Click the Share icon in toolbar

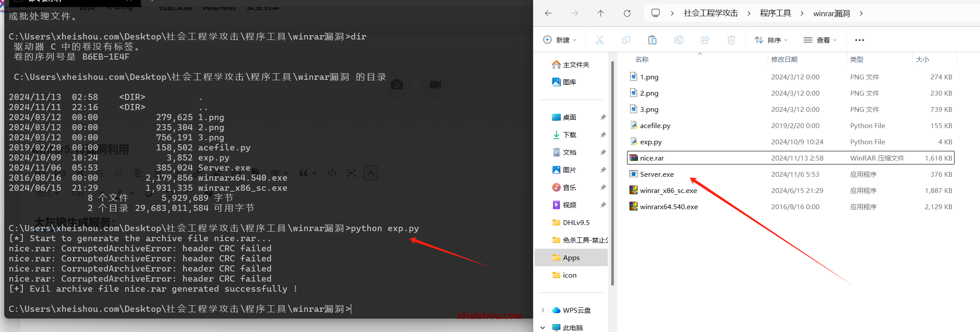click(705, 40)
